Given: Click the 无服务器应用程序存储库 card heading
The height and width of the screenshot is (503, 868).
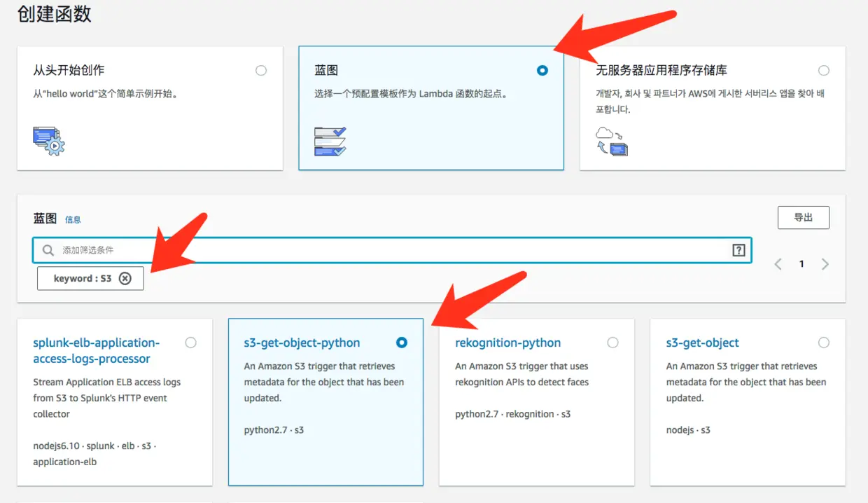Looking at the screenshot, I should [661, 70].
